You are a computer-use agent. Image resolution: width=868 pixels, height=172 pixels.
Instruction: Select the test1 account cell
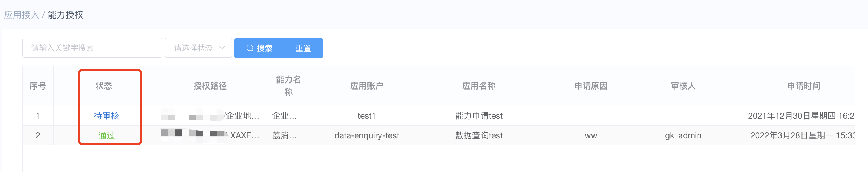click(367, 116)
